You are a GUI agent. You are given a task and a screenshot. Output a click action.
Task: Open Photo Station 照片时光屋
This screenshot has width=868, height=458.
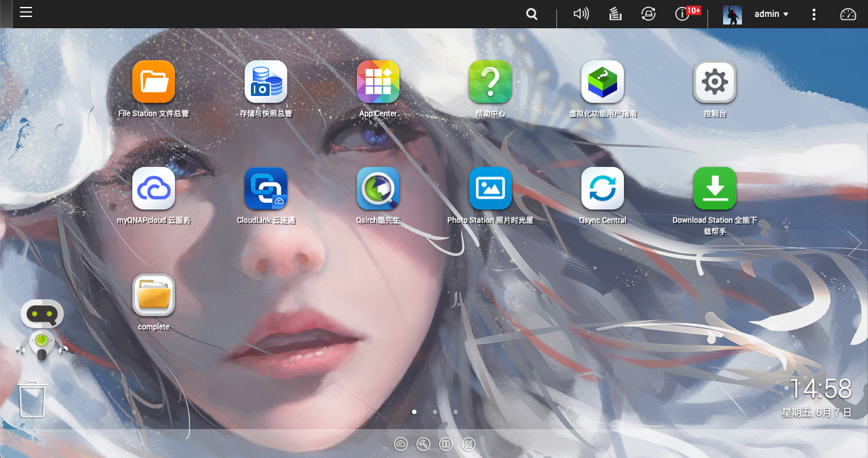(x=490, y=189)
